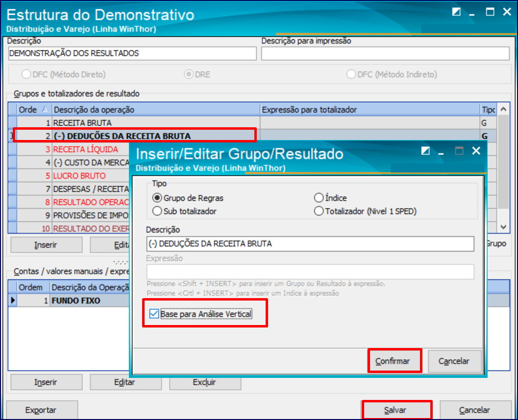Select the Índice radio option
This screenshot has width=518, height=420.
(x=319, y=198)
